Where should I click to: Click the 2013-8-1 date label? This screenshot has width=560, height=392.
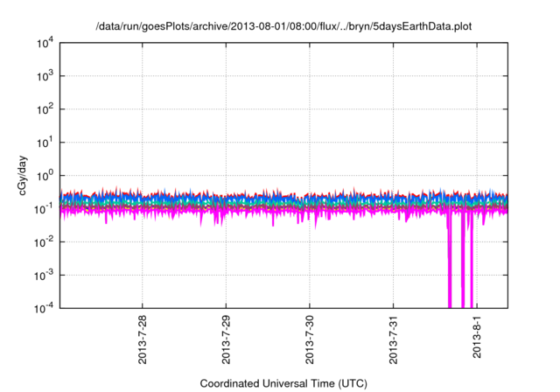(477, 336)
